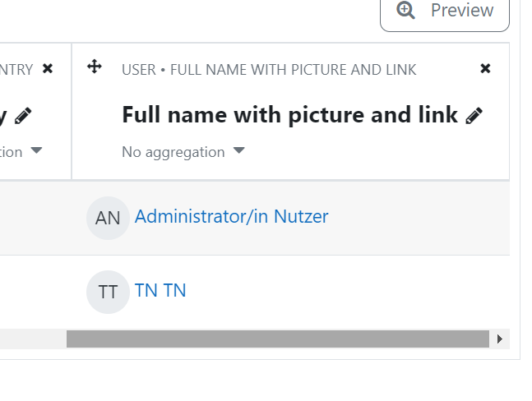The width and height of the screenshot is (532, 401).
Task: Click the No aggregation dropdown arrow
Action: 238,150
